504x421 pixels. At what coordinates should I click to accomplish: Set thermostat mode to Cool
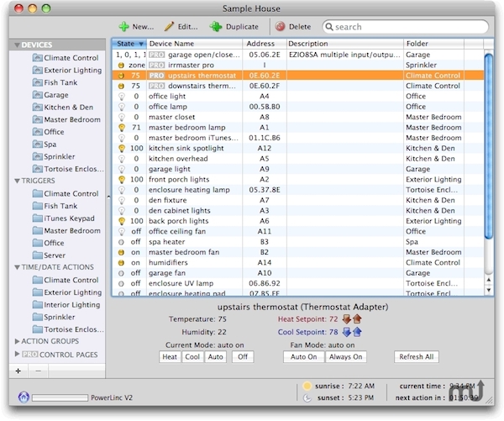[192, 357]
